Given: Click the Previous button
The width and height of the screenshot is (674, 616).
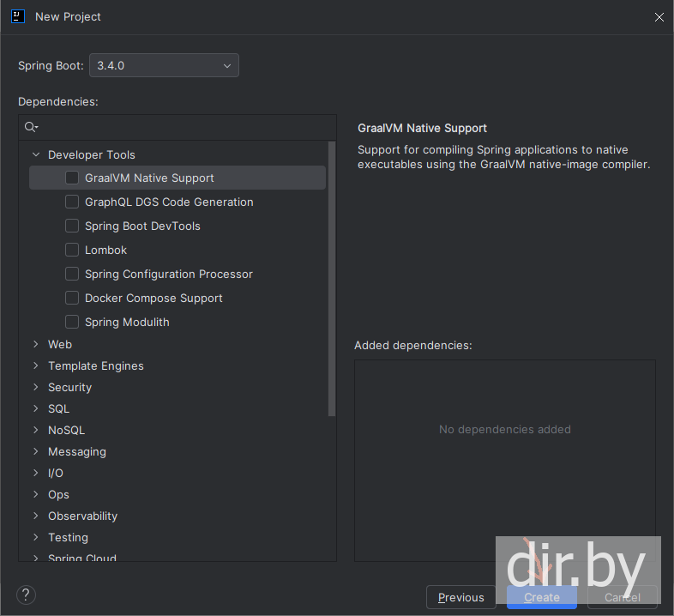Looking at the screenshot, I should pos(460,597).
